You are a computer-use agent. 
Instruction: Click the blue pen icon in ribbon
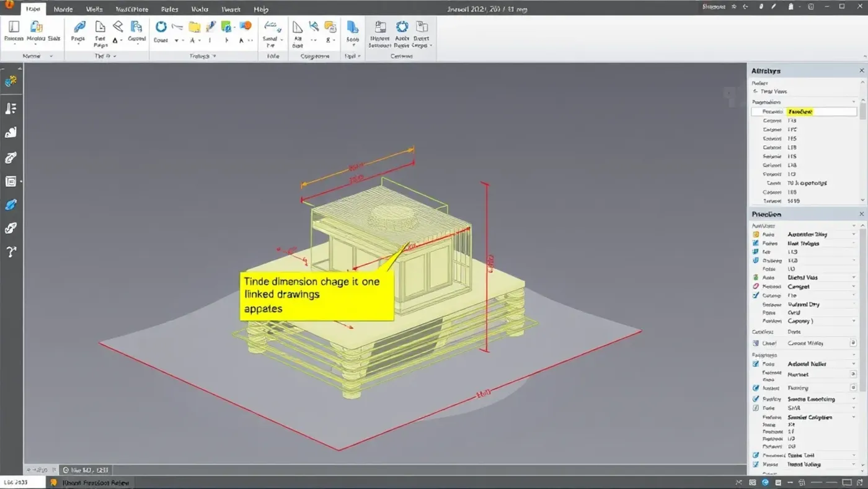tap(79, 27)
